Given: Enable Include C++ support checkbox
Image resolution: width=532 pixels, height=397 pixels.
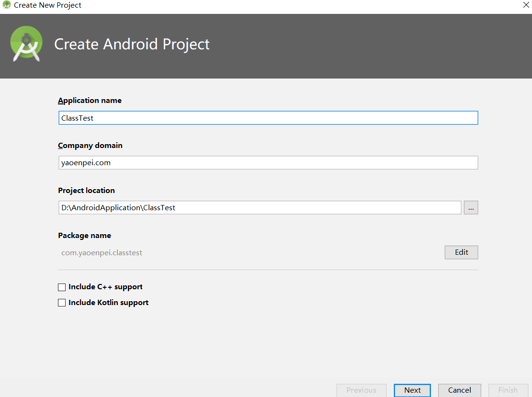Looking at the screenshot, I should (62, 287).
